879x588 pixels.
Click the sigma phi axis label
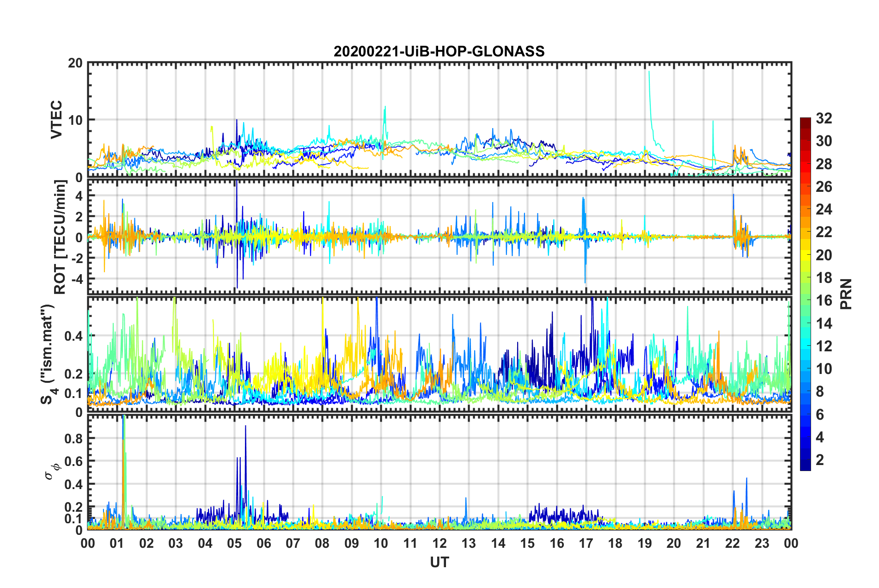click(x=52, y=472)
